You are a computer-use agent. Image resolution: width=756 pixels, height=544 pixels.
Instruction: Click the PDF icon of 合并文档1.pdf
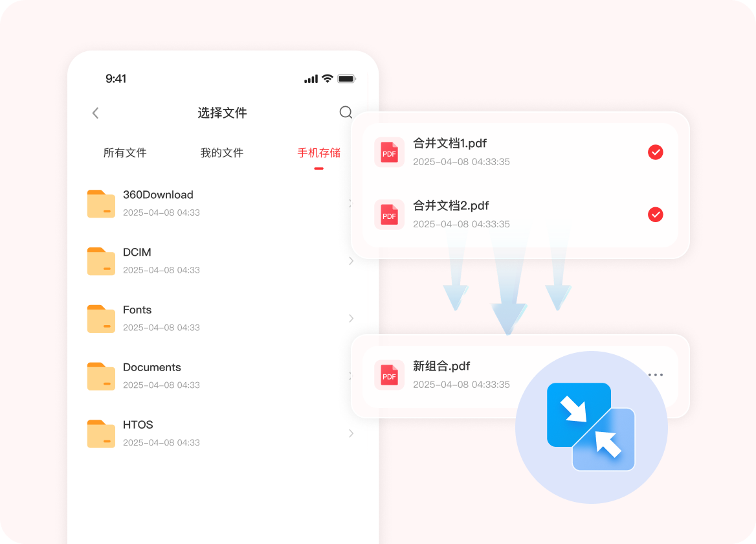389,152
